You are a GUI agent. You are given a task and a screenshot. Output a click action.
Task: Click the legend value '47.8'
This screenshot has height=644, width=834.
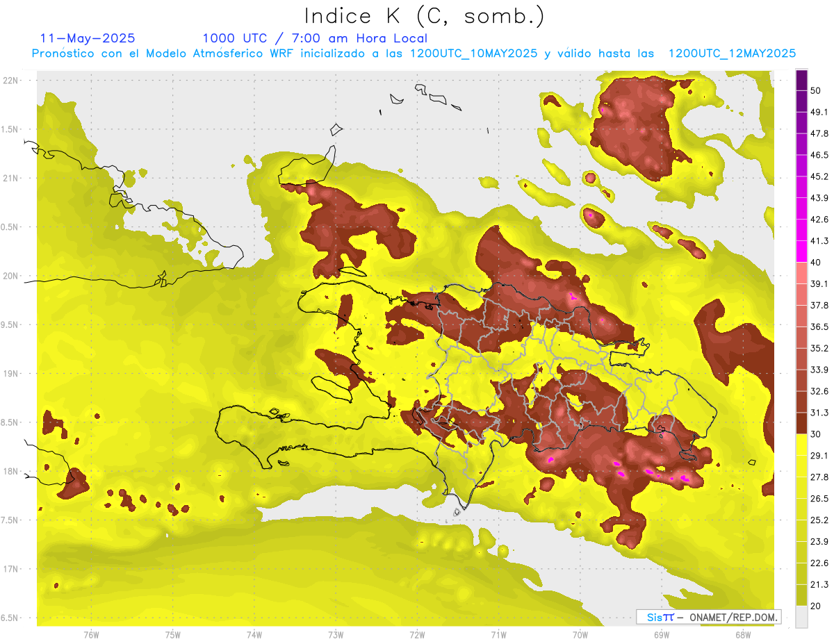[819, 134]
